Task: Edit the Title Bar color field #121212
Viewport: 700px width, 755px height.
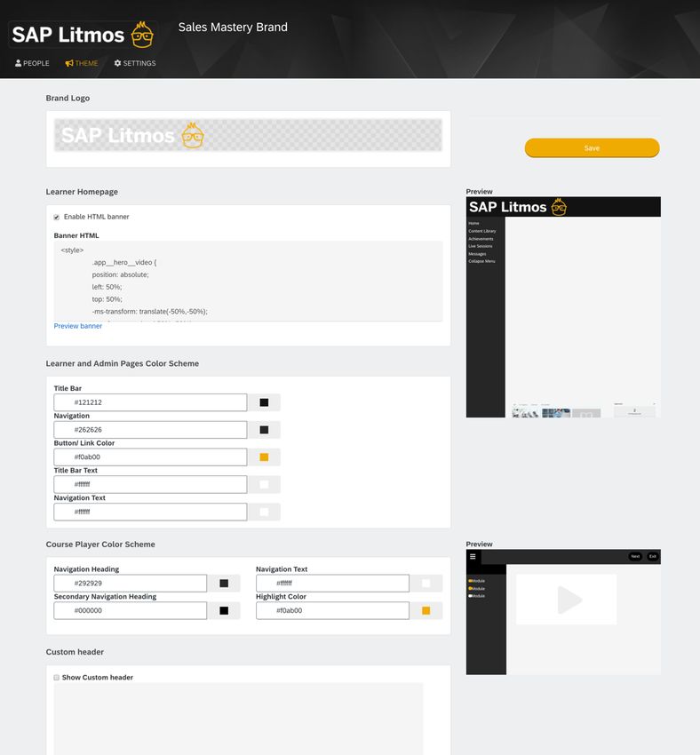Action: (x=150, y=402)
